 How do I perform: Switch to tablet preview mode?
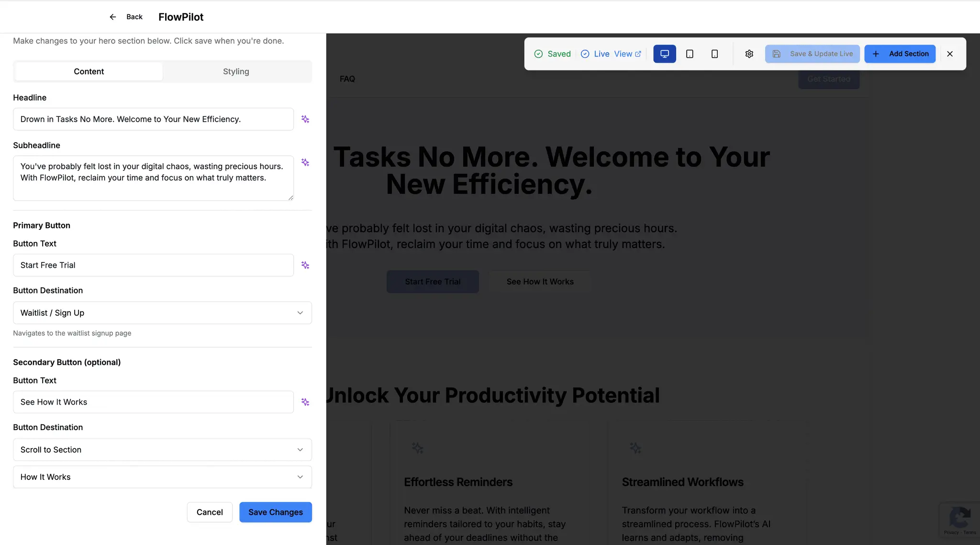(x=690, y=54)
